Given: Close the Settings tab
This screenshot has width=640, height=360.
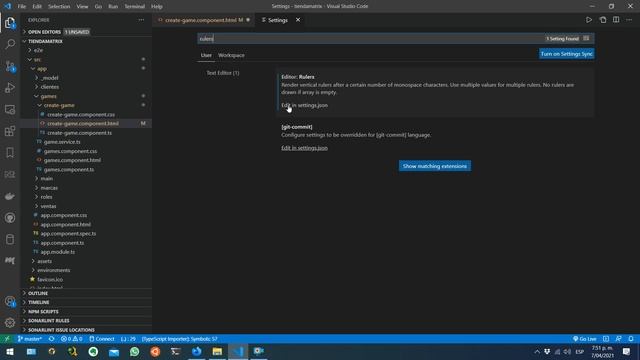Looking at the screenshot, I should coord(298,20).
